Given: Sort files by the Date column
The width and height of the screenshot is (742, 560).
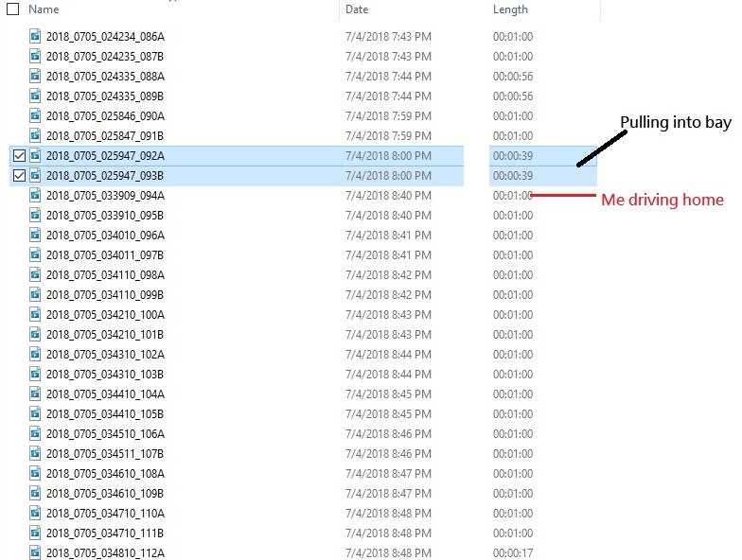Looking at the screenshot, I should tap(357, 9).
